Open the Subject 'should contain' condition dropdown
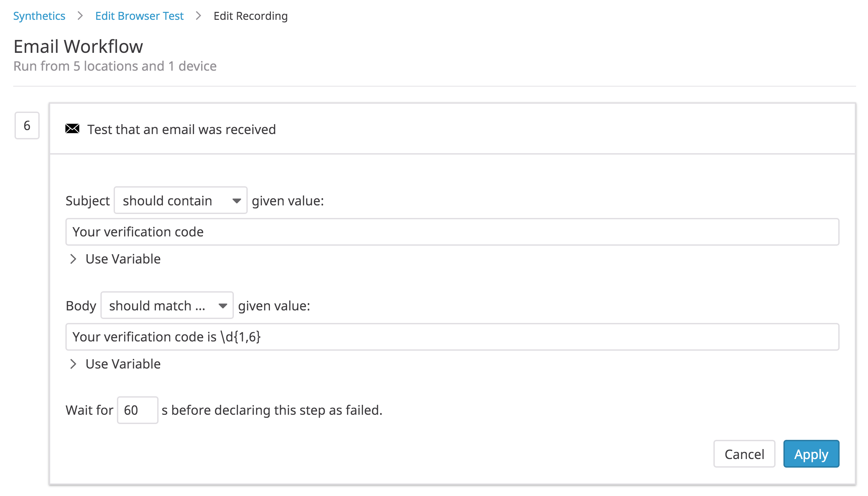 pos(180,201)
